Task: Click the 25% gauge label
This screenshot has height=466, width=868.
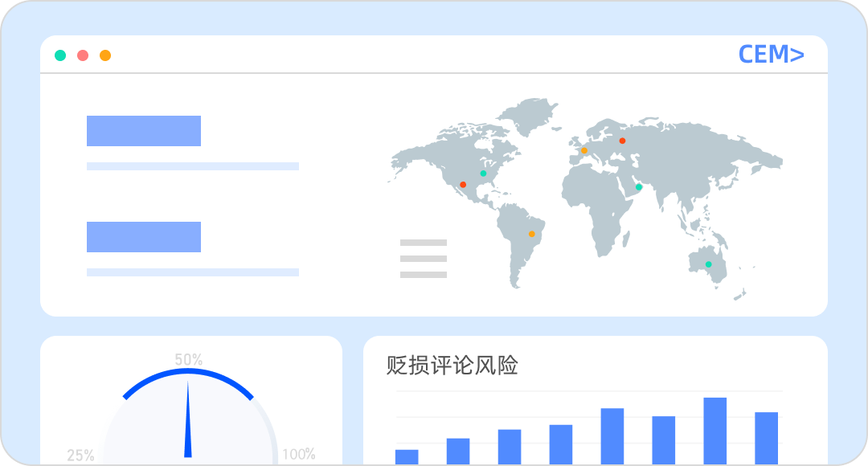Action: click(81, 456)
